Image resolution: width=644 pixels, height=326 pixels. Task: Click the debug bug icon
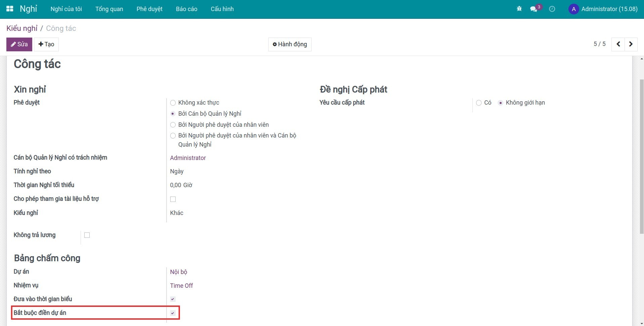[x=519, y=9]
